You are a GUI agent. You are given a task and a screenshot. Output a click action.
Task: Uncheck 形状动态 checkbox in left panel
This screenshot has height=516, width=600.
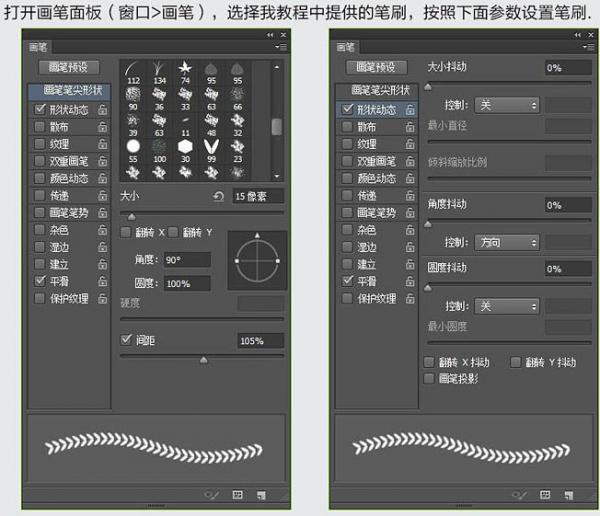[x=40, y=109]
